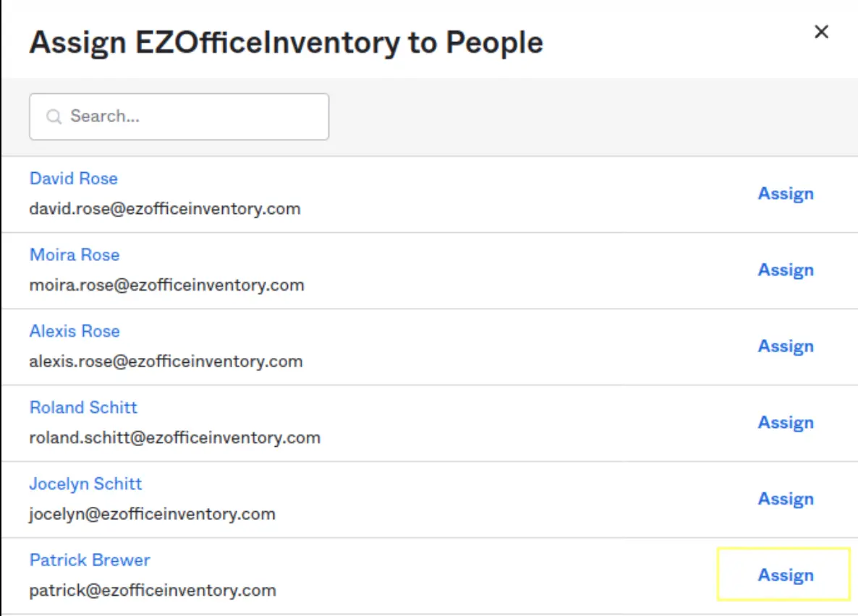Image resolution: width=858 pixels, height=616 pixels.
Task: Click the moira.rose@ezofficeinventory.com email text
Action: point(166,285)
